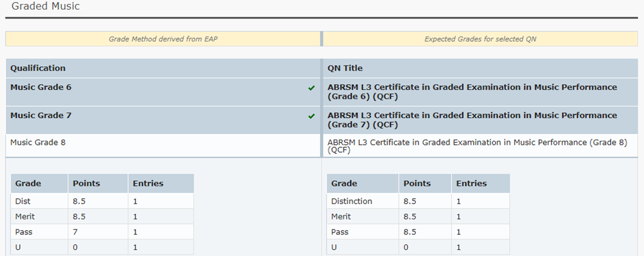Viewport: 644px width, 256px height.
Task: Click the U grade cell in the EAP table
Action: coord(40,247)
